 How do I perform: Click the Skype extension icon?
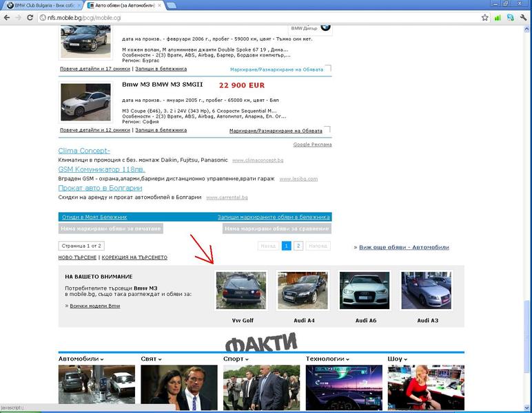(x=510, y=18)
